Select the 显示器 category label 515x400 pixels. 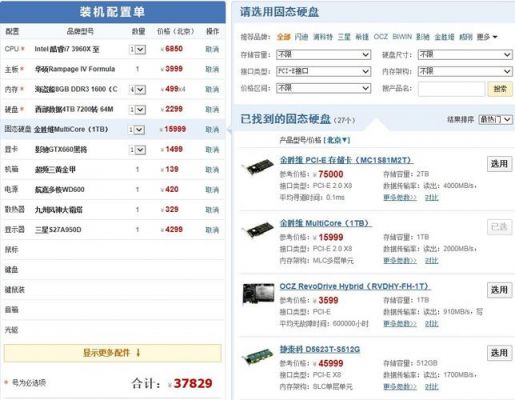click(15, 230)
